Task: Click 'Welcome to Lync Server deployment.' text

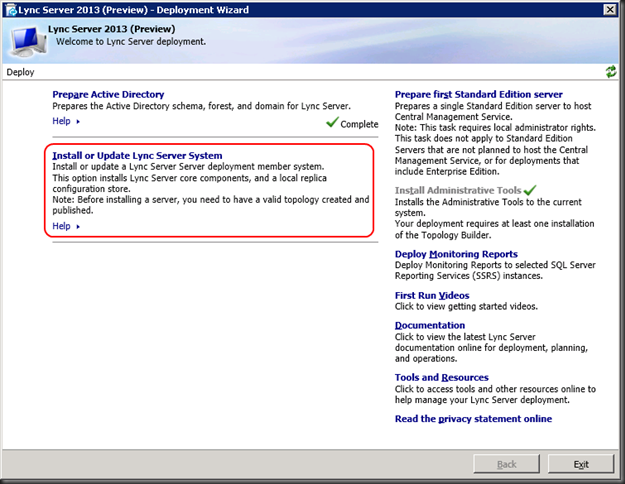Action: pyautogui.click(x=131, y=41)
